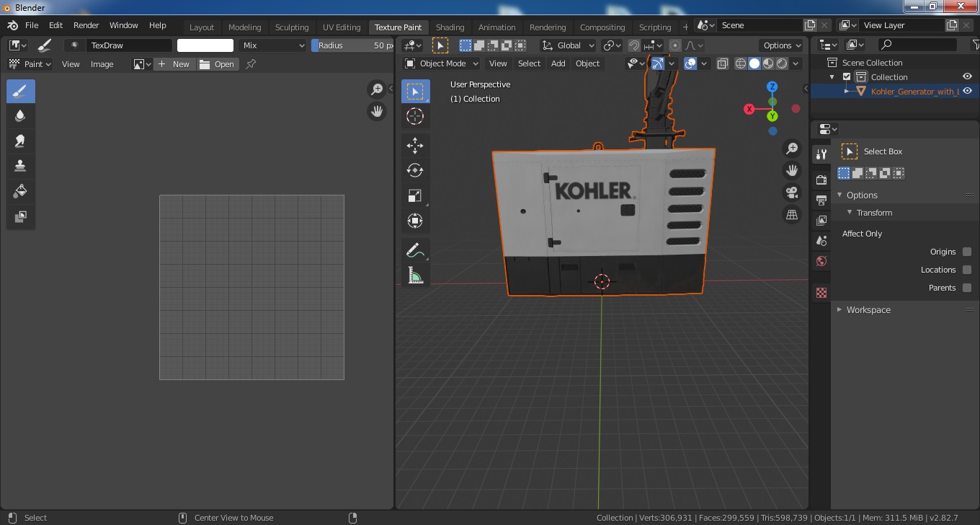Collapse the Transform subpanel
The width and height of the screenshot is (980, 525).
pos(850,213)
